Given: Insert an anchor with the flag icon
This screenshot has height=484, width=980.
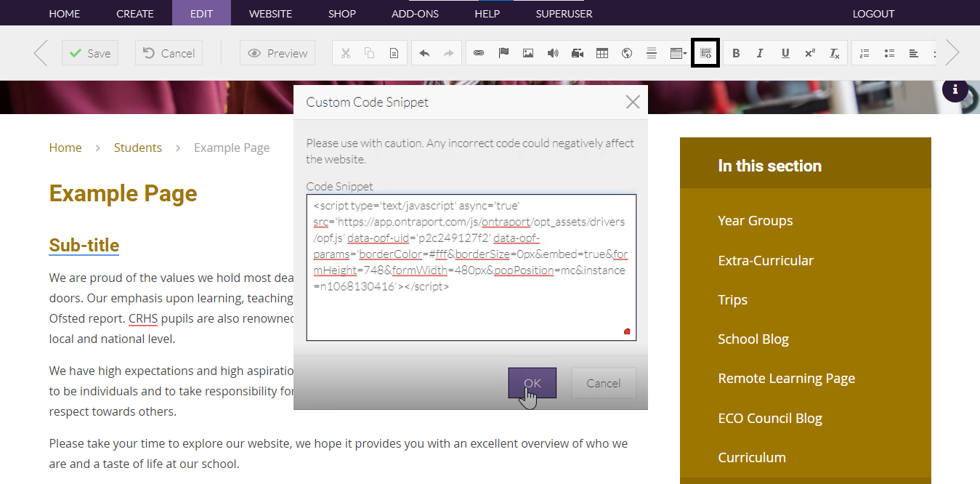Looking at the screenshot, I should (503, 52).
